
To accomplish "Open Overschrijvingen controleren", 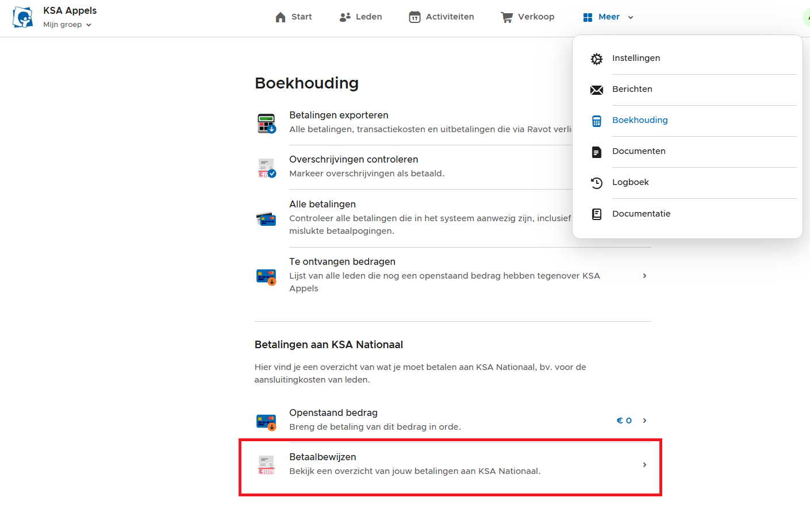I will coord(354,160).
